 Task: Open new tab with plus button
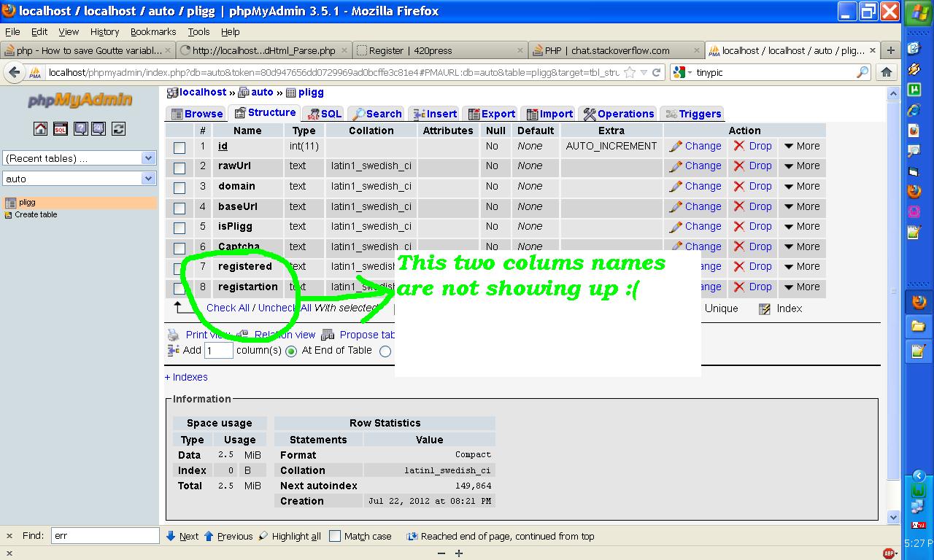pos(890,50)
